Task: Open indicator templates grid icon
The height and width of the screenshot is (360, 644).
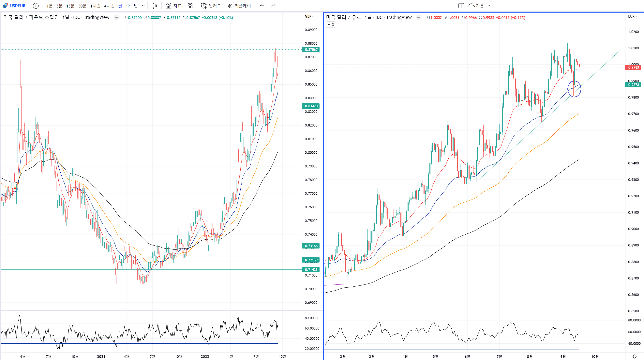Action: pos(190,6)
